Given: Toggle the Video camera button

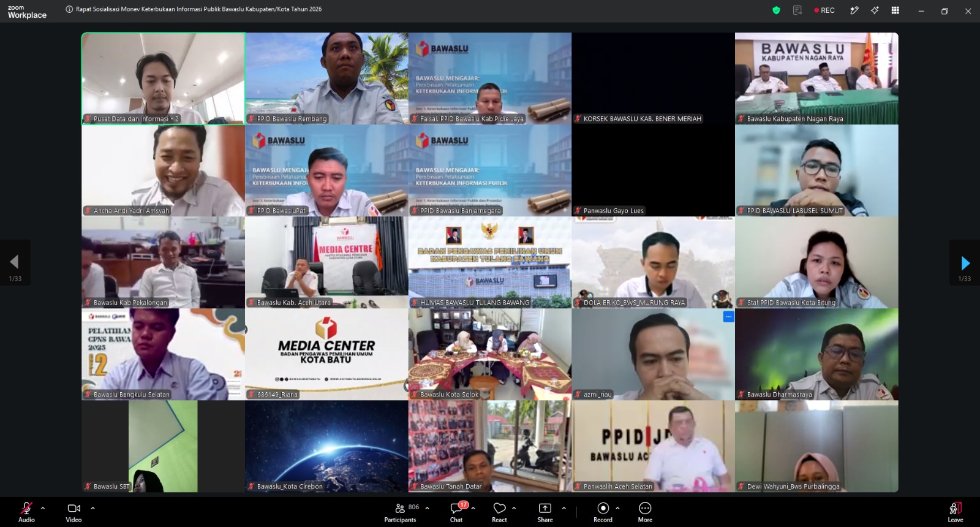Looking at the screenshot, I should click(73, 512).
